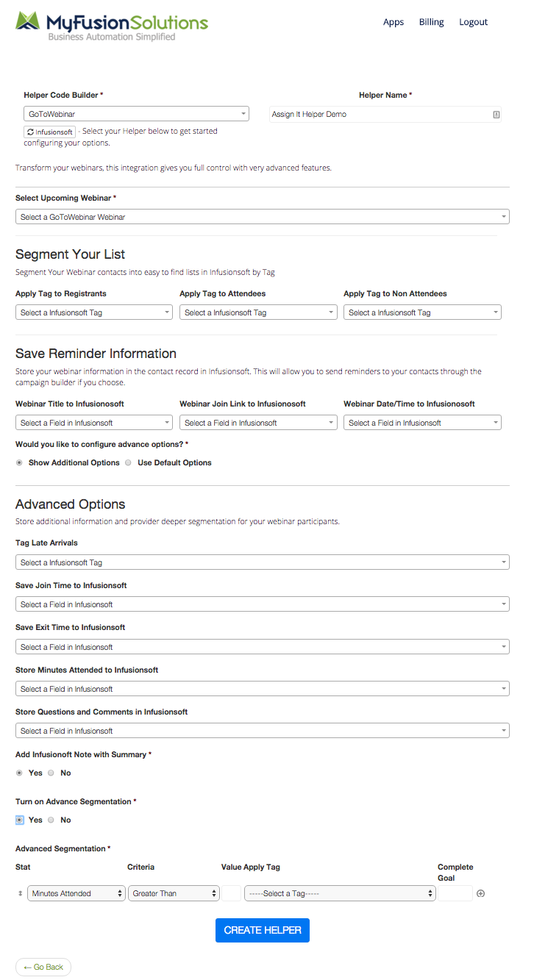Screen dimensions: 534x980
Task: Open Select Upcoming Webinar dropdown
Action: point(263,217)
